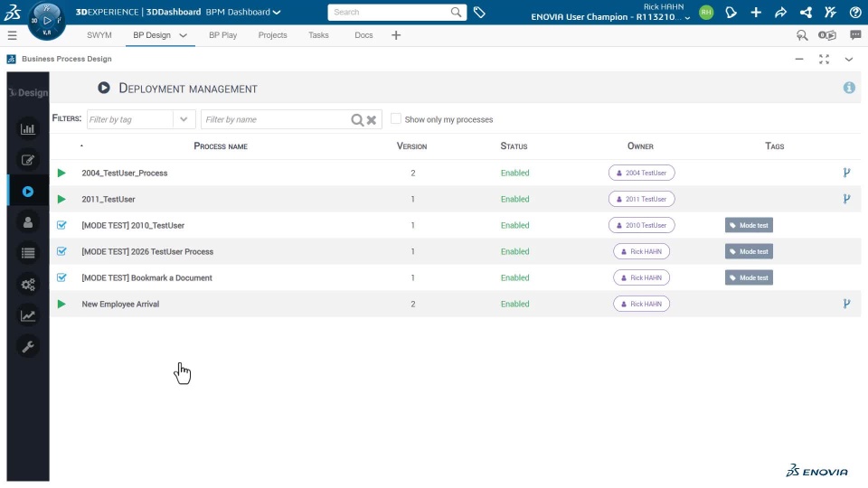Image resolution: width=868 pixels, height=488 pixels.
Task: Expand the BPM Dashboard dropdown
Action: 276,13
